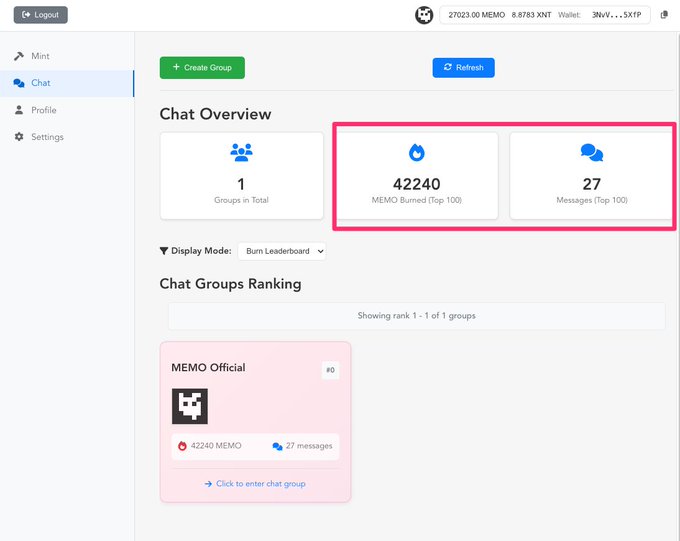The width and height of the screenshot is (680, 541).
Task: Go to Profile in the sidebar
Action: point(43,110)
